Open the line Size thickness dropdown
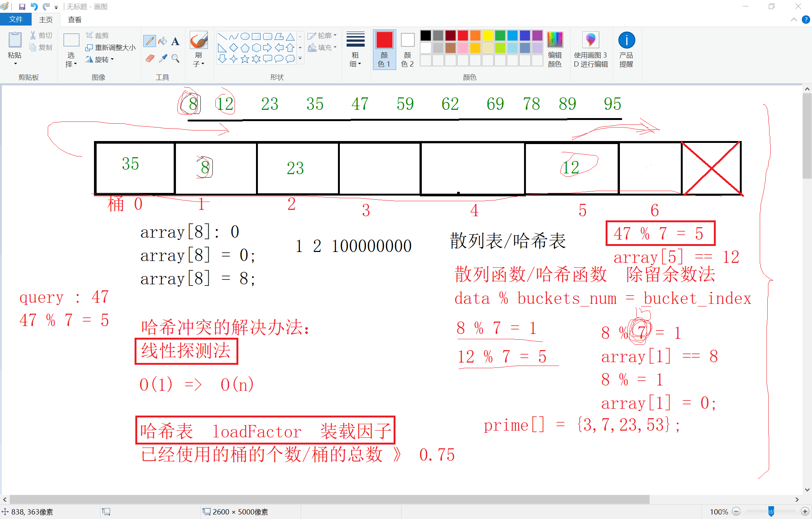 (x=355, y=49)
